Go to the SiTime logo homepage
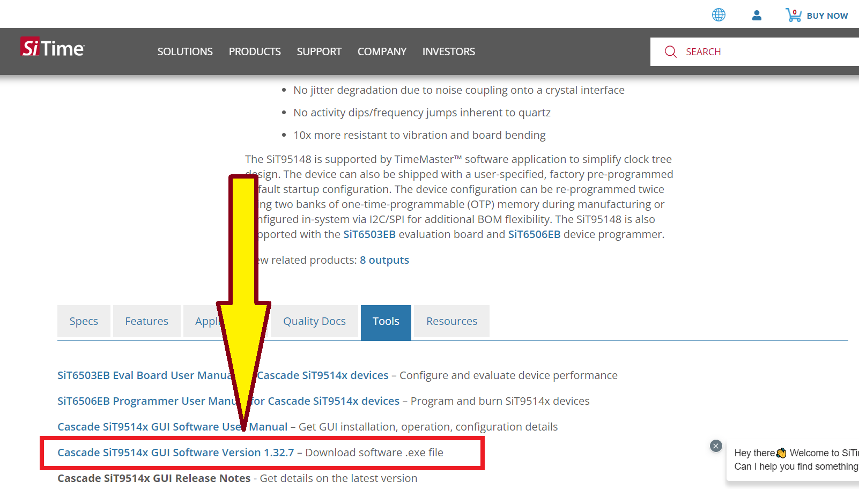Screen dimensions: 859x504 pos(53,48)
